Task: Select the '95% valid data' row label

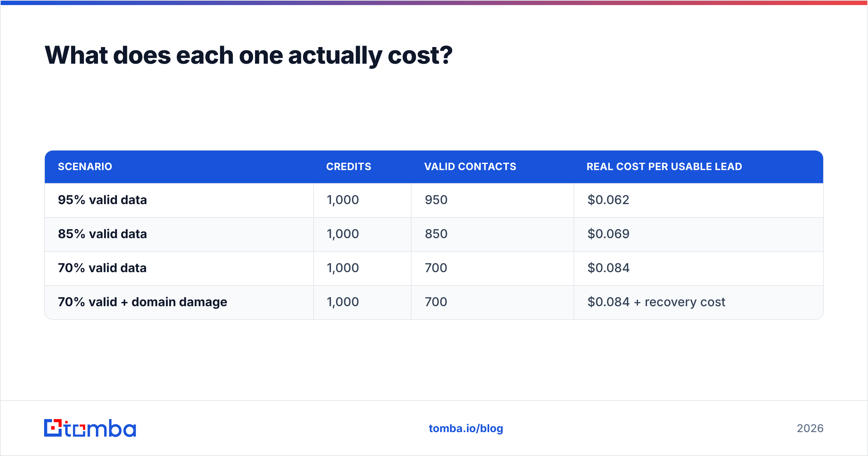Action: tap(102, 200)
